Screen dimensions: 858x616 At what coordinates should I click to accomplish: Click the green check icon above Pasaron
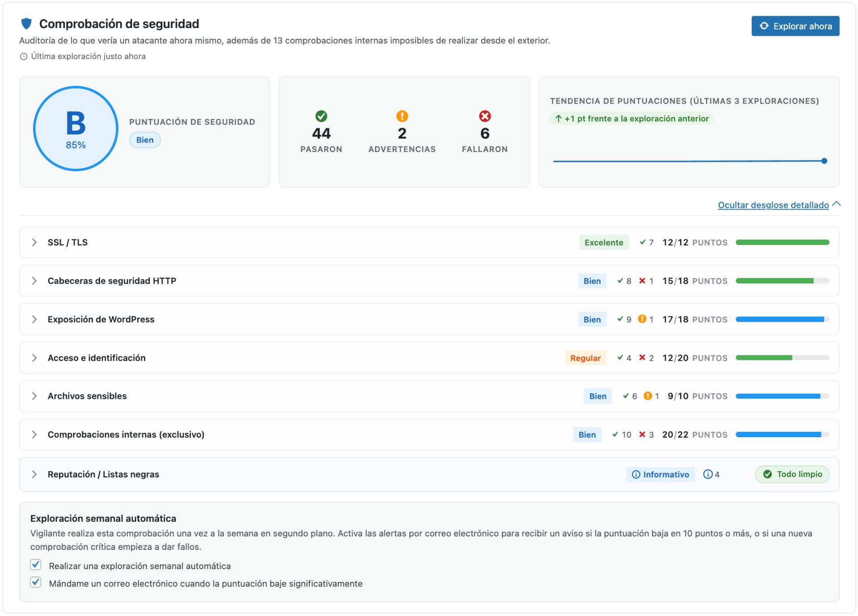coord(321,116)
